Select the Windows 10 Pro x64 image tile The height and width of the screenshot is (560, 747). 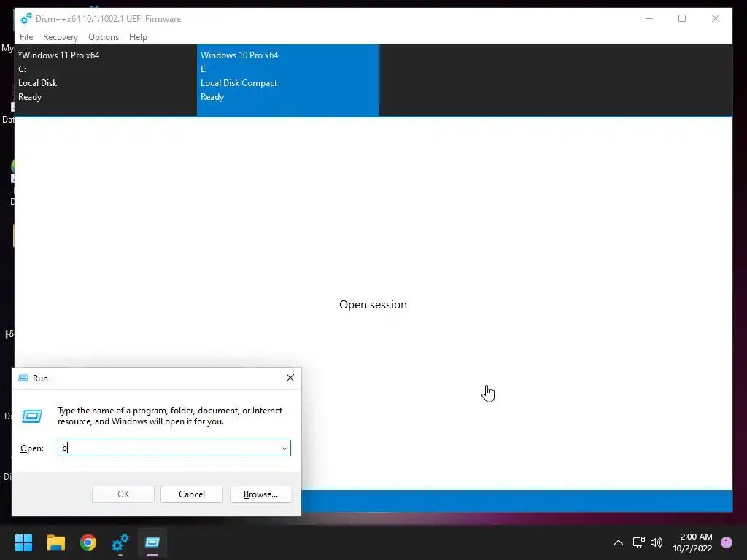288,80
